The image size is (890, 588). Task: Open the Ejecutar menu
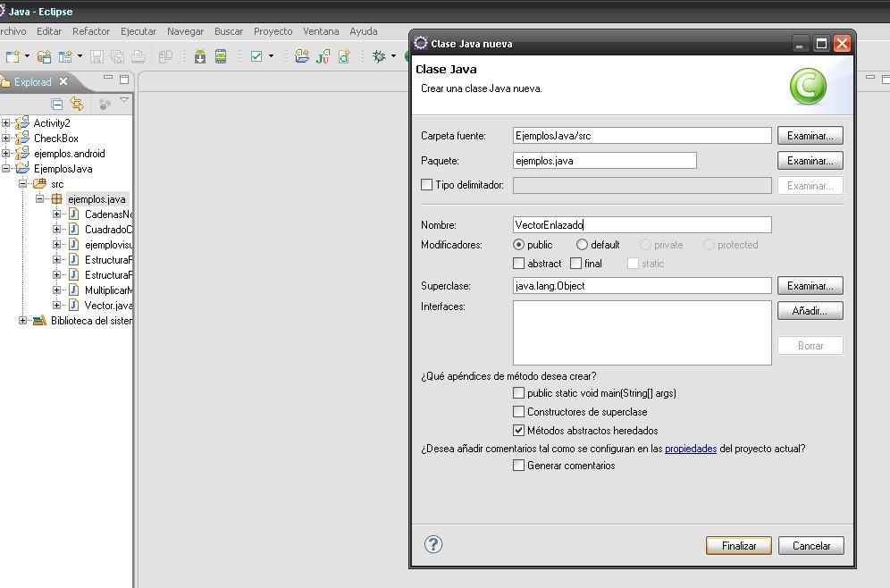point(139,31)
